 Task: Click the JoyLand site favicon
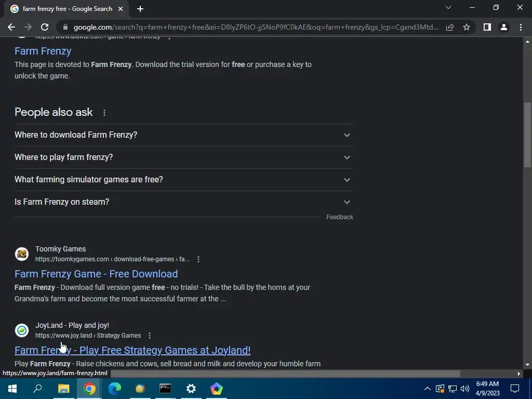[22, 330]
